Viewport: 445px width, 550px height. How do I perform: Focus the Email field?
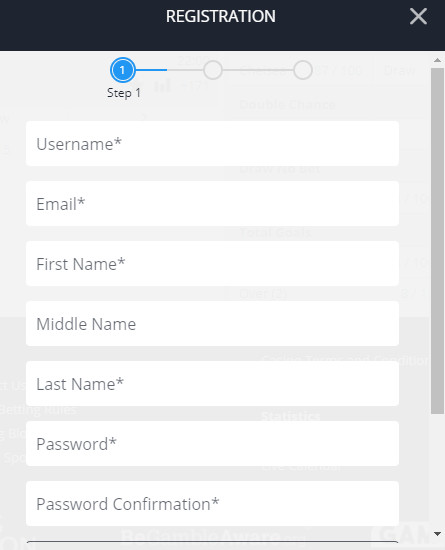(x=212, y=204)
